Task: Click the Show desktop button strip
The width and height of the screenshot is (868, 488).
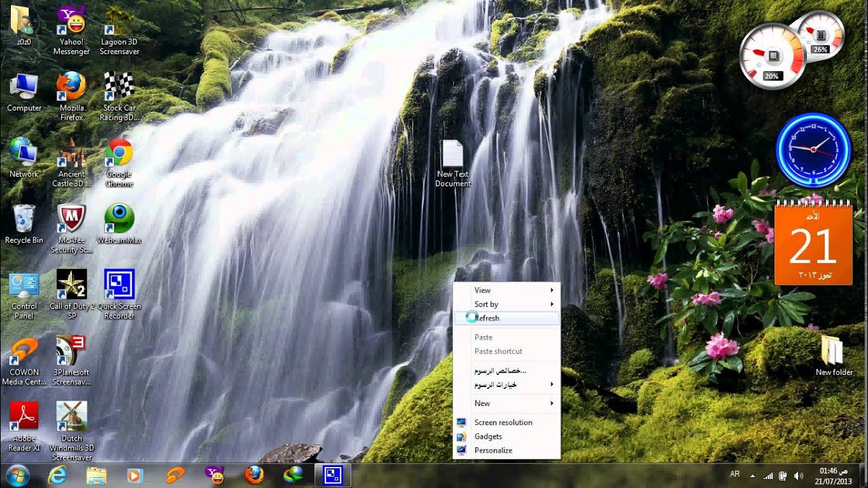Action: point(863,476)
